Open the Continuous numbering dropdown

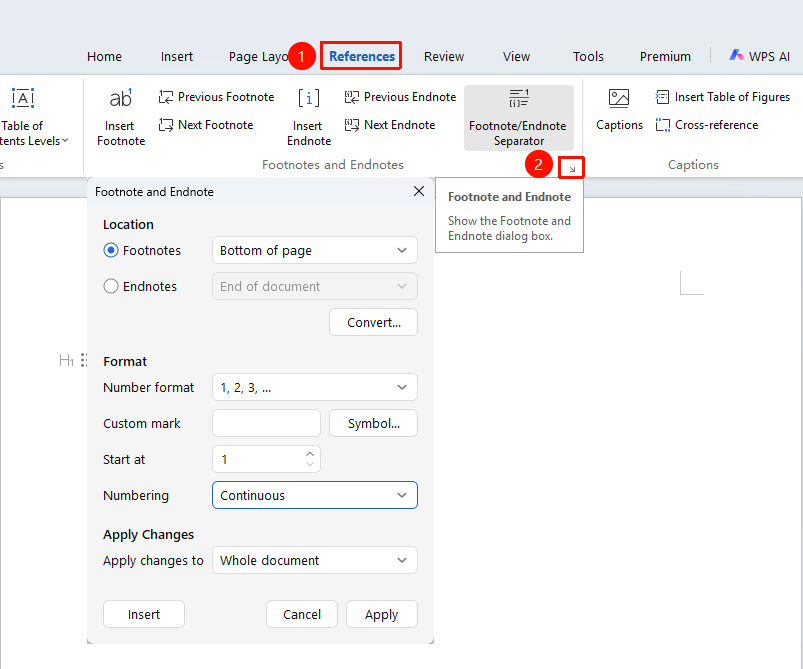(x=315, y=495)
